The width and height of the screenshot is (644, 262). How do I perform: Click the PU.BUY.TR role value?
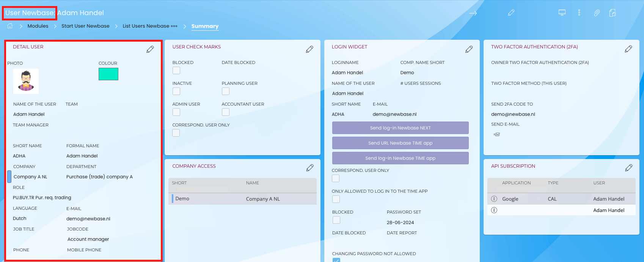pos(42,198)
